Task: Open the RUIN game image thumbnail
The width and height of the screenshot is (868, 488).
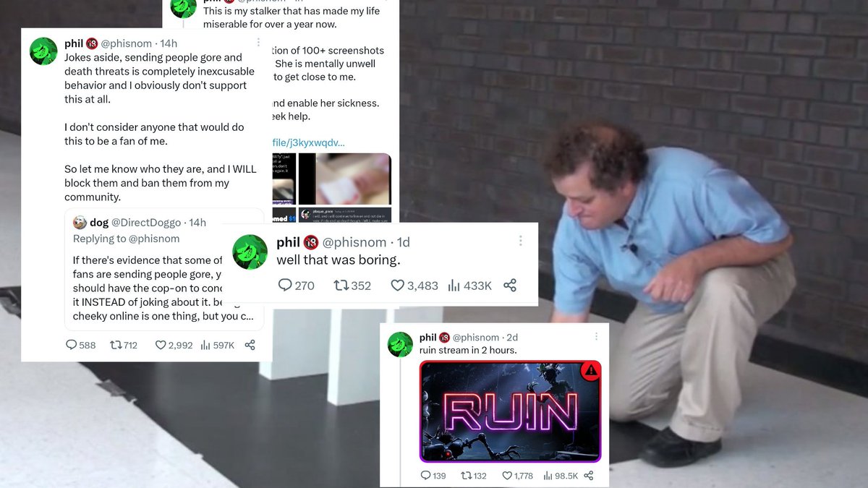Action: pyautogui.click(x=510, y=411)
